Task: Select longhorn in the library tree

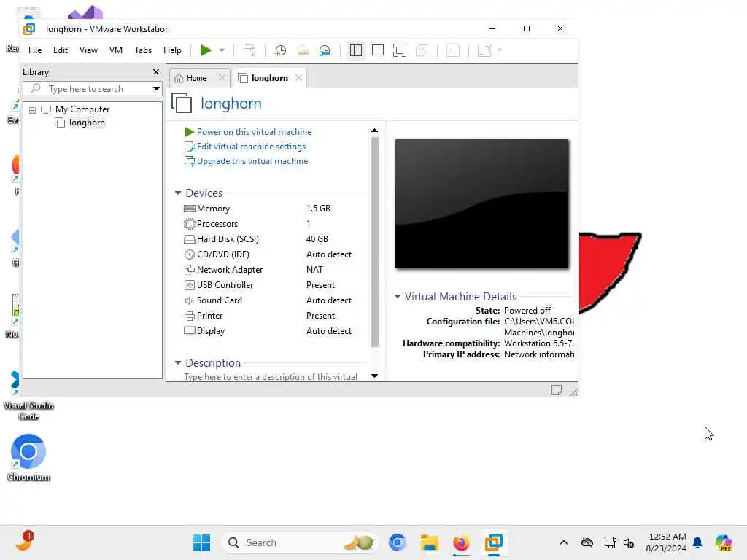Action: pos(87,122)
